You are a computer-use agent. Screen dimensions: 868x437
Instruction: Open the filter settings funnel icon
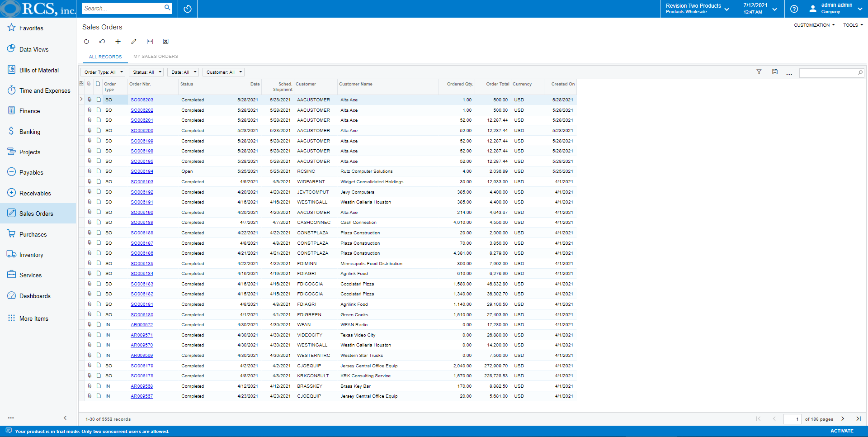point(759,72)
